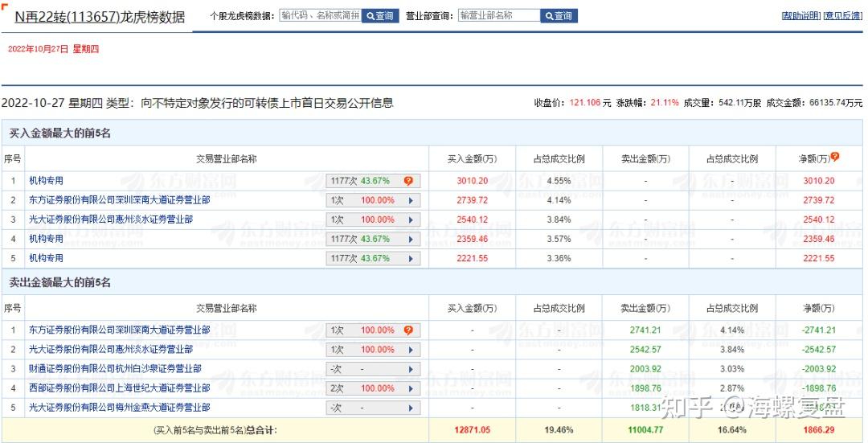This screenshot has height=443, width=868.
Task: Click sell amount 2741.21 in sell row 1
Action: 645,330
